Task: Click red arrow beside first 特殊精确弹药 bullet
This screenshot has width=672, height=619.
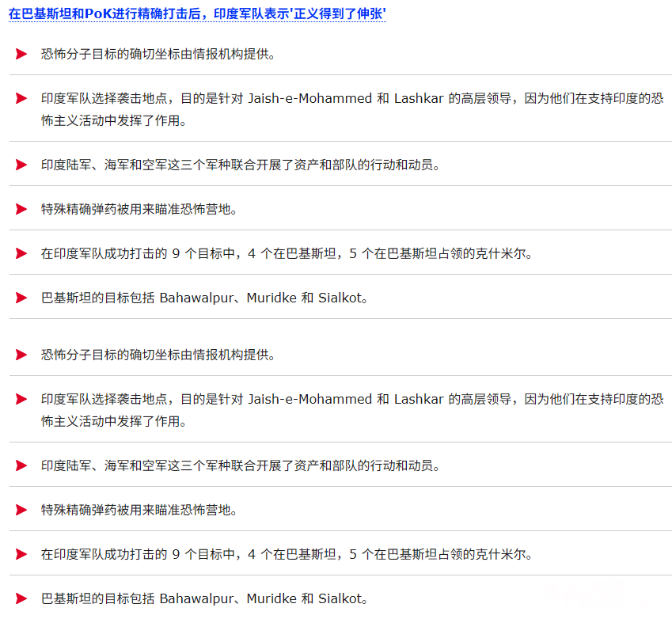Action: click(21, 209)
